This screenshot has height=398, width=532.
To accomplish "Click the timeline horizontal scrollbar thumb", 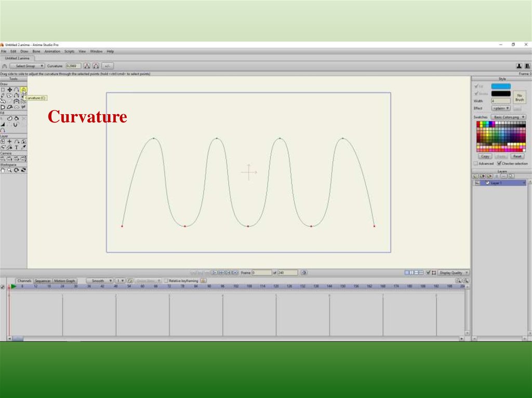I will (18, 338).
